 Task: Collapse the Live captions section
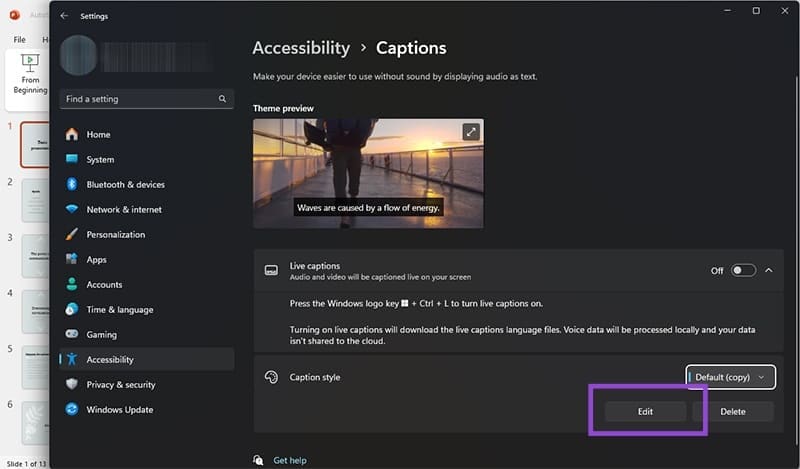click(769, 270)
